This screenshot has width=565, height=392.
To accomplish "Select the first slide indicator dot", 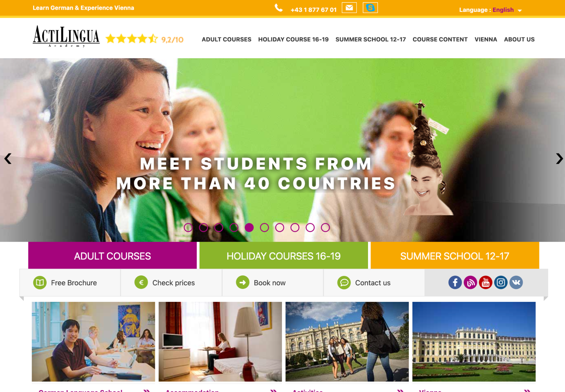I will tap(188, 228).
